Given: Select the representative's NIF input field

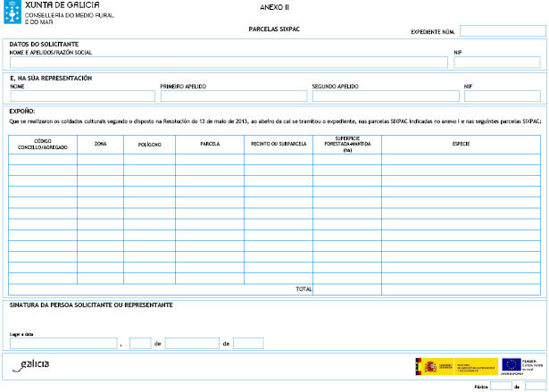Looking at the screenshot, I should (502, 96).
